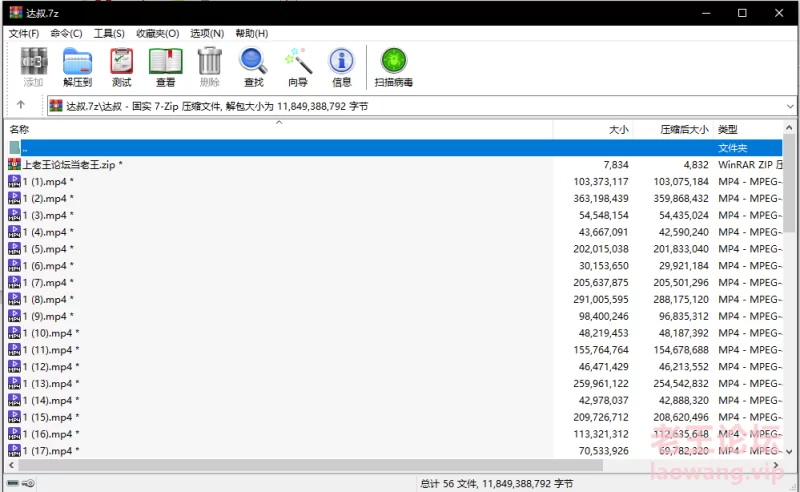Click packed size value 201,833,040
Image resolution: width=800 pixels, height=492 pixels.
(681, 249)
